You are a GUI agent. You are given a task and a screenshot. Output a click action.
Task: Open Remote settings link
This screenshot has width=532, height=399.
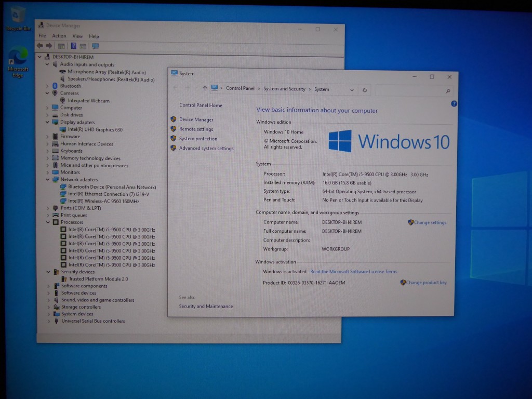coord(196,129)
